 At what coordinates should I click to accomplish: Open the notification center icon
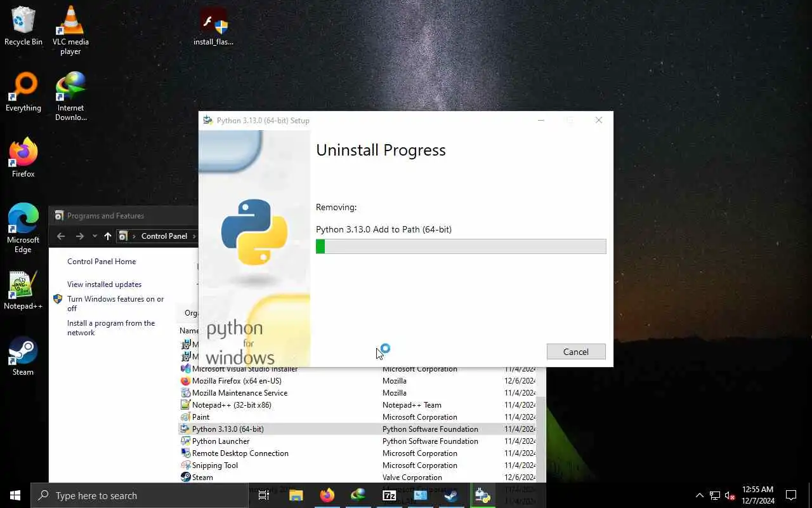pos(791,495)
